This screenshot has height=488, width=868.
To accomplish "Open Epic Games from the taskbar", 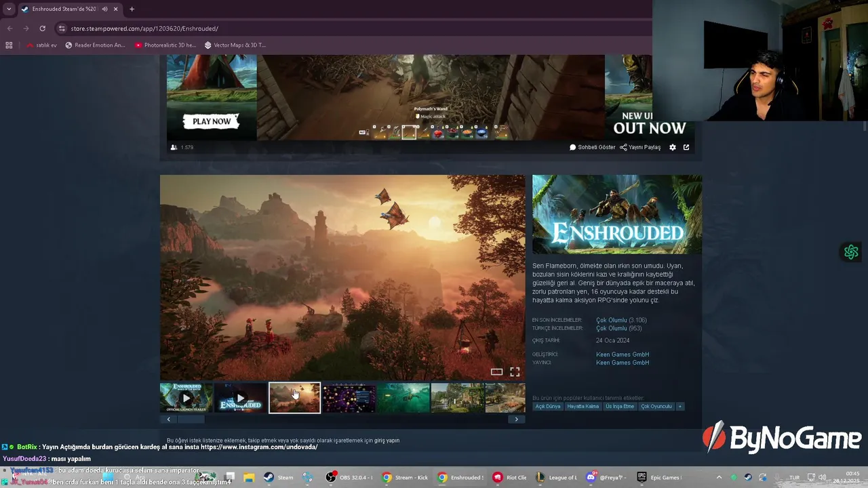I will [659, 477].
